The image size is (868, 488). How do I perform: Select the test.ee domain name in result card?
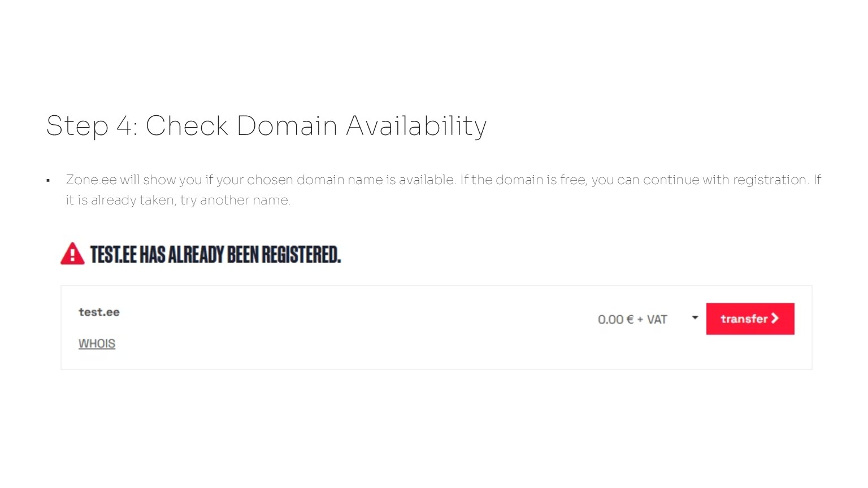point(99,312)
